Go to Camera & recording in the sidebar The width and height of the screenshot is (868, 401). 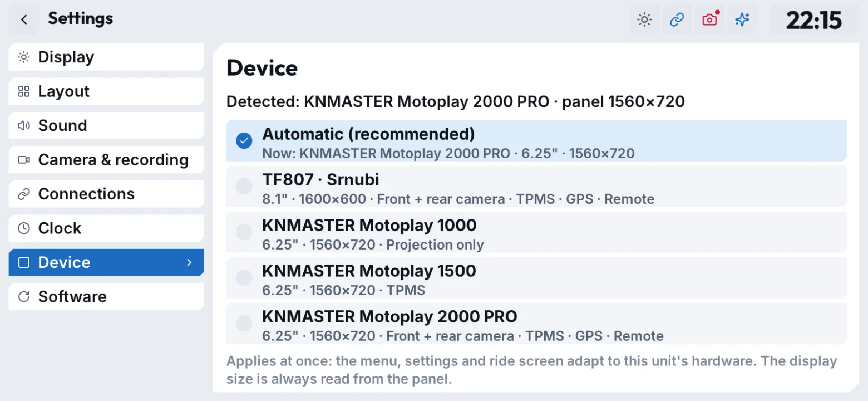point(106,160)
